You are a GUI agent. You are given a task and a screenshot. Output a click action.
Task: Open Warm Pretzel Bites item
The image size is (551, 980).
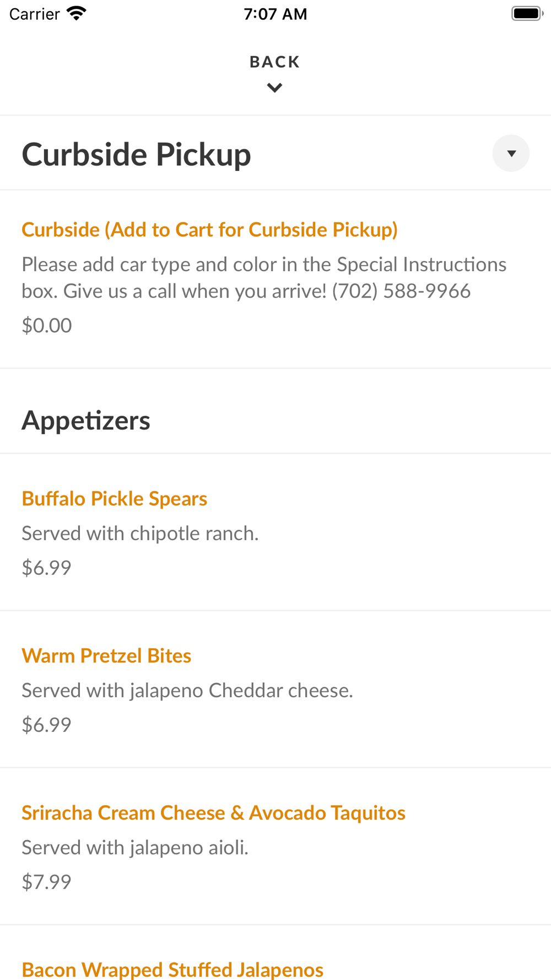[106, 655]
